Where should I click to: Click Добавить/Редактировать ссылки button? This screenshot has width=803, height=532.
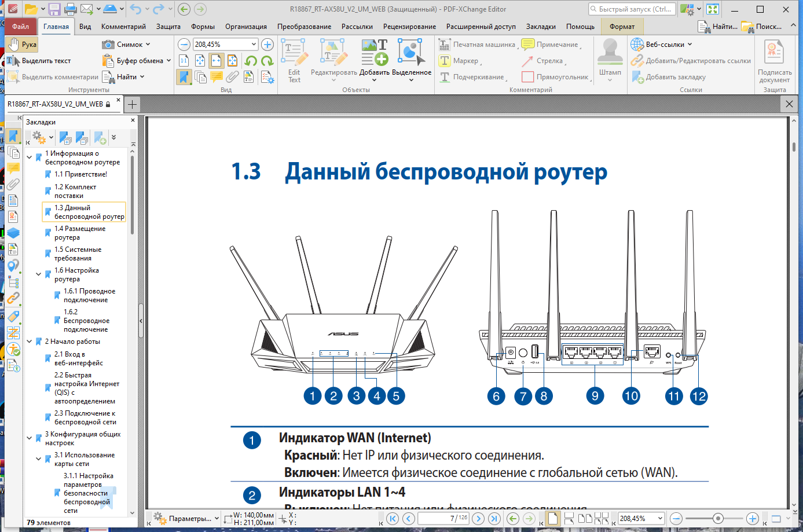691,61
